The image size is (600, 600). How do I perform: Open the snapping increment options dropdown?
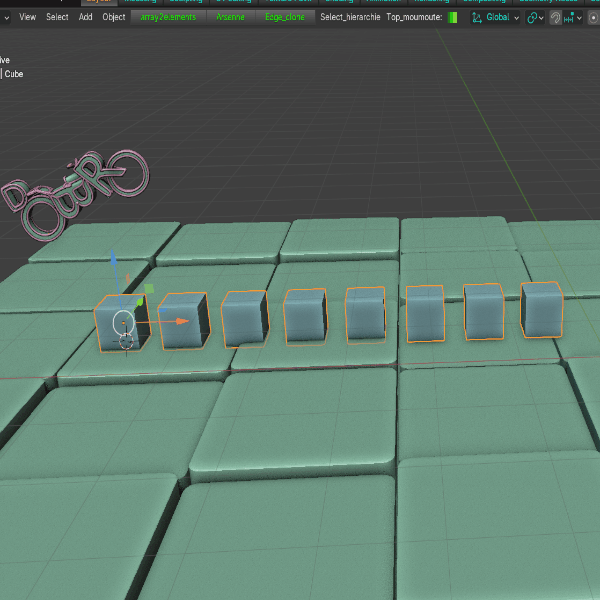pyautogui.click(x=573, y=18)
